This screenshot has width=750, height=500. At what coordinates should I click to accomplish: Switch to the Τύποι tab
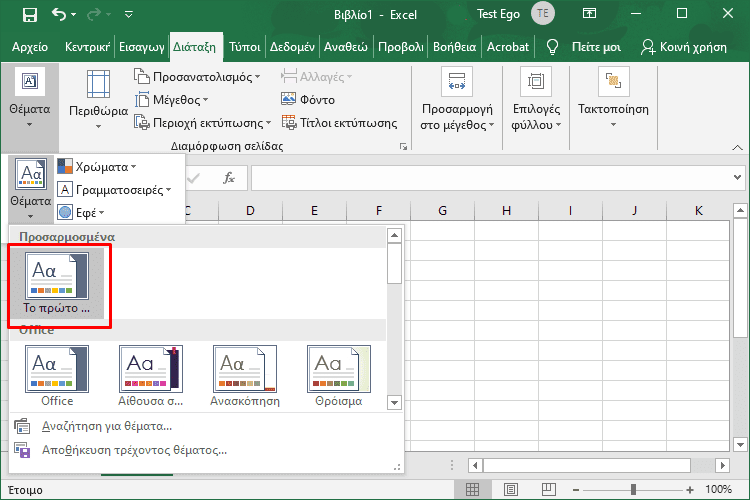pos(244,47)
